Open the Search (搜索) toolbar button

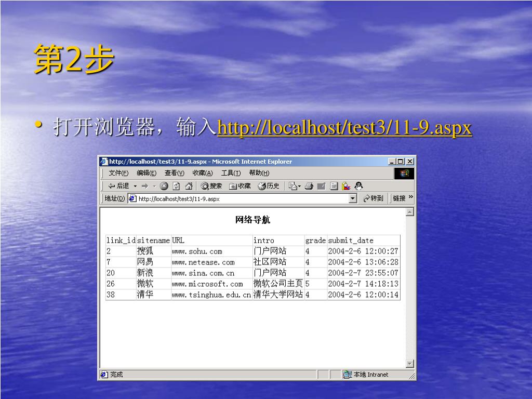click(x=211, y=186)
